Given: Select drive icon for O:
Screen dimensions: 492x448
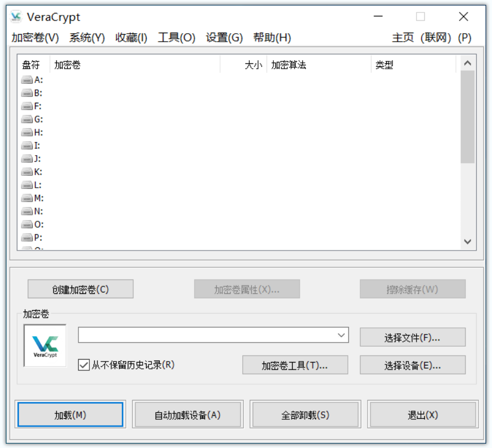Looking at the screenshot, I should [27, 225].
